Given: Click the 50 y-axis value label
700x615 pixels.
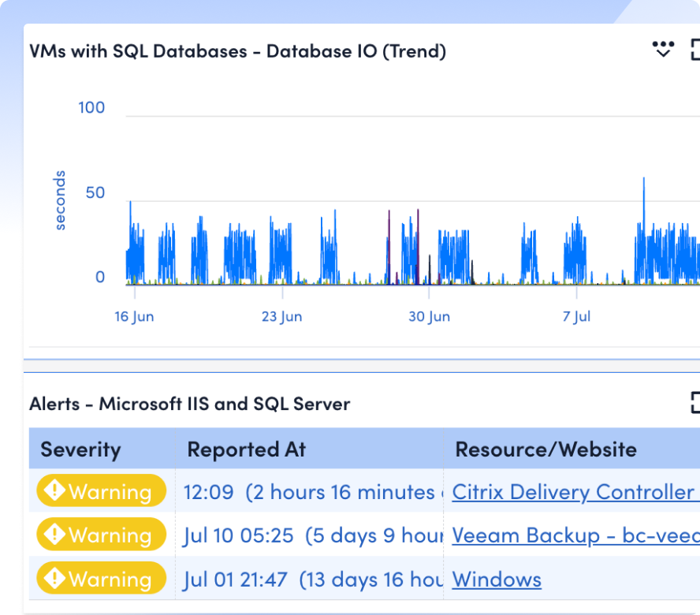Looking at the screenshot, I should pyautogui.click(x=95, y=192).
